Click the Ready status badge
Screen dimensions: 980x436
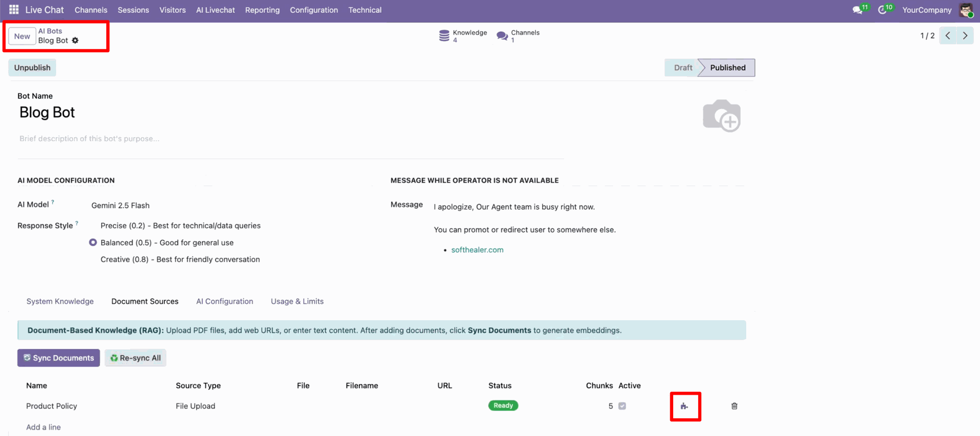[503, 405]
